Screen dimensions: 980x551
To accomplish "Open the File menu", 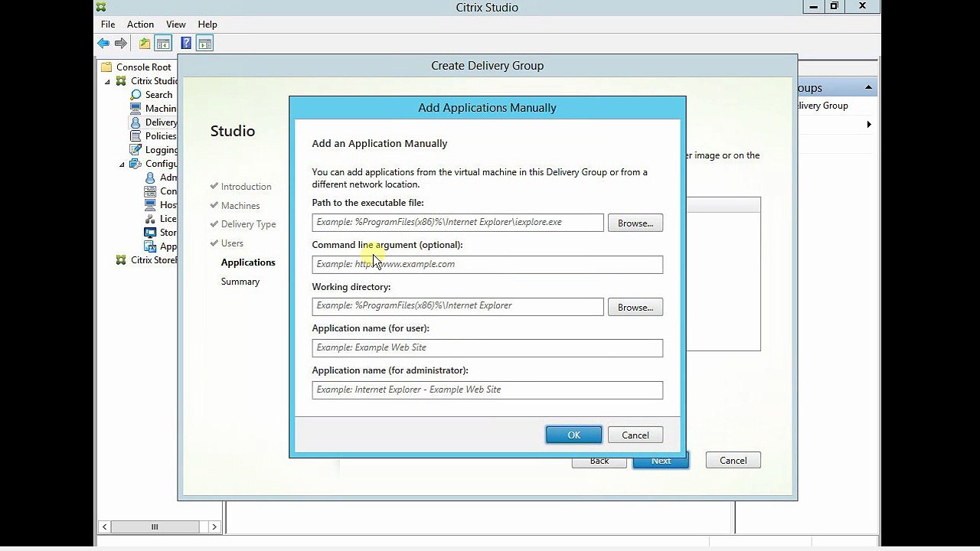I will pyautogui.click(x=108, y=24).
